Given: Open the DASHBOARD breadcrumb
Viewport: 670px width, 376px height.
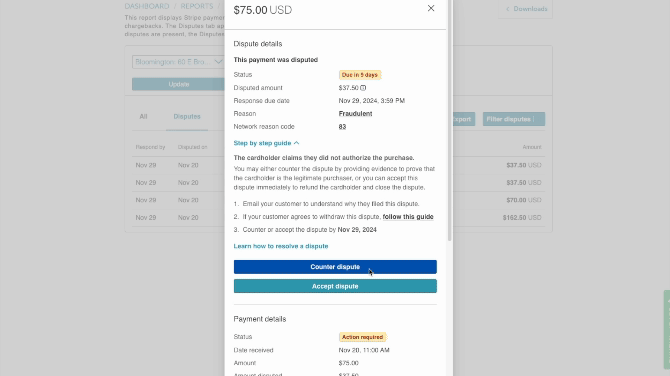Looking at the screenshot, I should (x=147, y=6).
